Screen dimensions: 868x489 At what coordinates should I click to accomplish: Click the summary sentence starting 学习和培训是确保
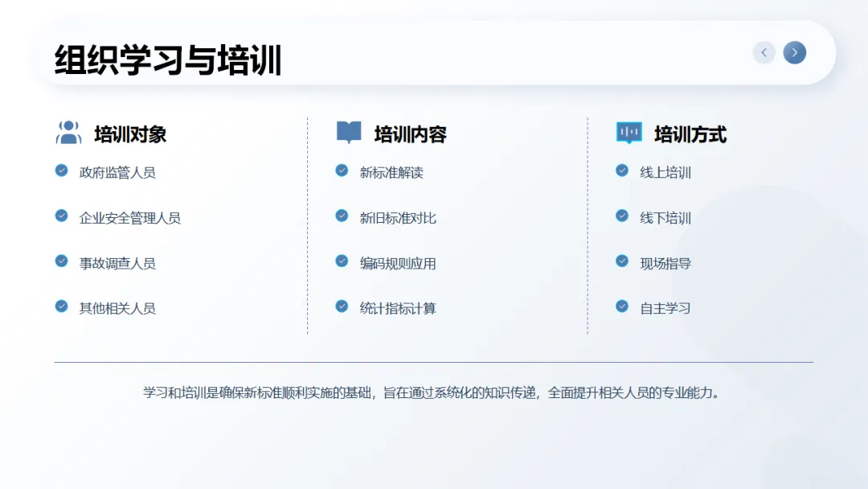click(432, 392)
